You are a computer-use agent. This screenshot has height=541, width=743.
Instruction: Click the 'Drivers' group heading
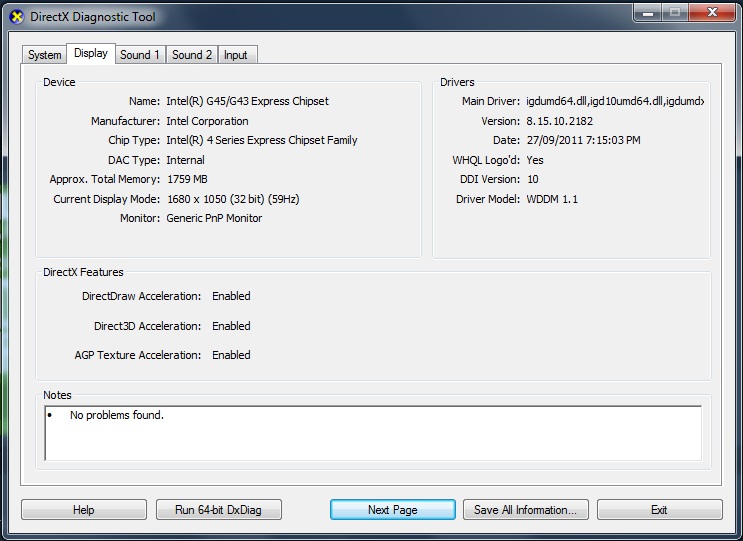click(457, 82)
